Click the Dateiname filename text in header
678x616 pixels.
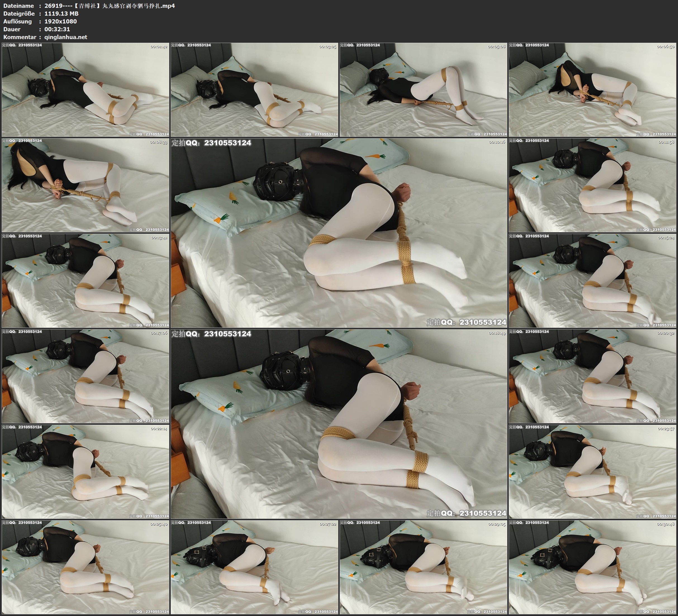(109, 6)
